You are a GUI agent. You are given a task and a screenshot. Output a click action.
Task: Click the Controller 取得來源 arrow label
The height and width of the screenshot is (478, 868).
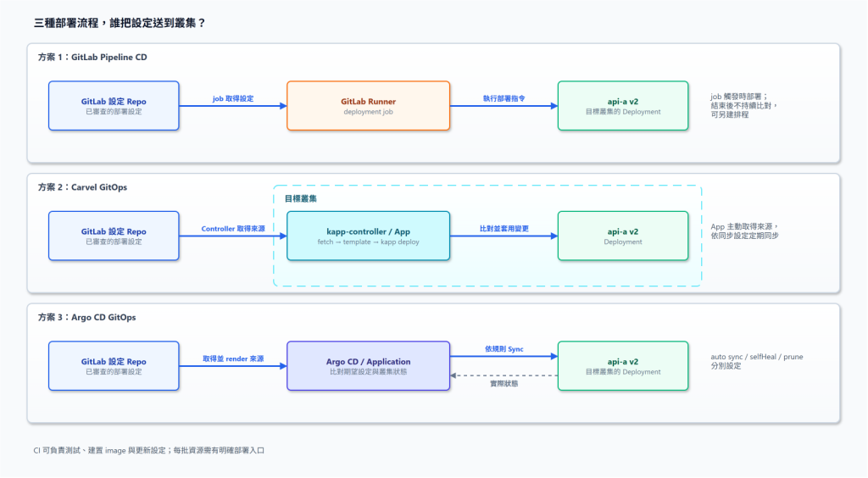point(233,229)
